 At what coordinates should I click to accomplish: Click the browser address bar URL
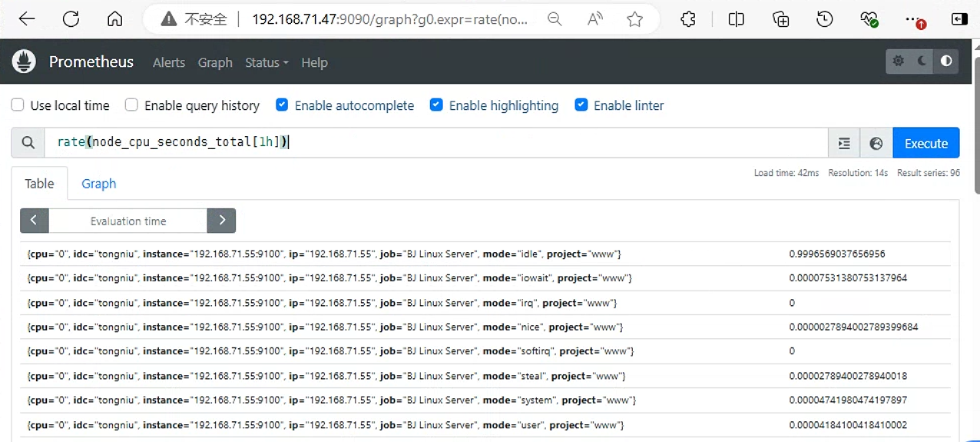pyautogui.click(x=390, y=19)
